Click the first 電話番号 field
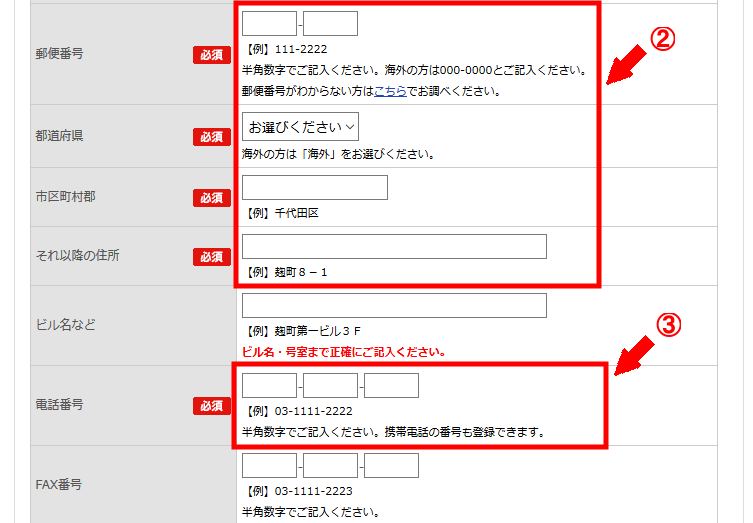 pyautogui.click(x=269, y=386)
